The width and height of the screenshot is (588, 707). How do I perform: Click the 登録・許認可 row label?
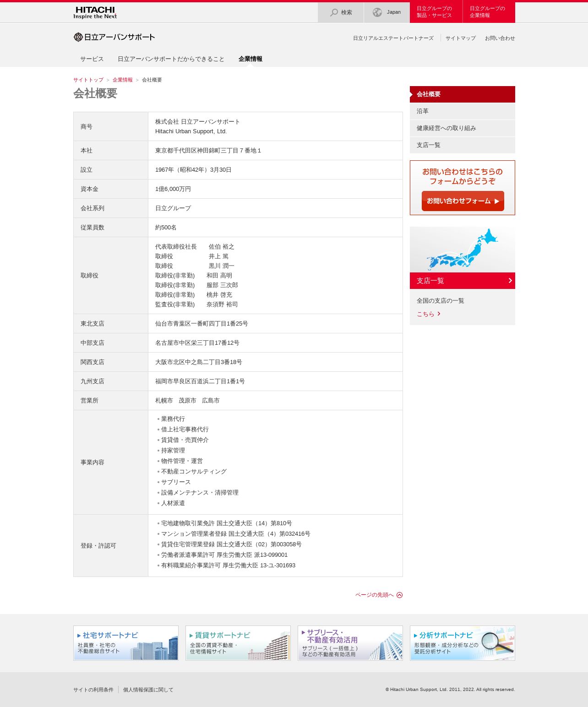[98, 546]
